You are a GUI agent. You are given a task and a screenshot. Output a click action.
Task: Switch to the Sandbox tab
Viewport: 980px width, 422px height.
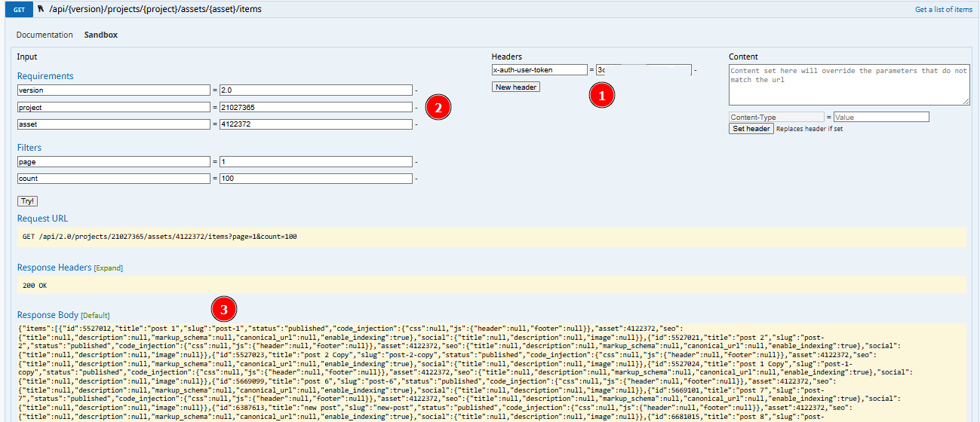[x=100, y=35]
